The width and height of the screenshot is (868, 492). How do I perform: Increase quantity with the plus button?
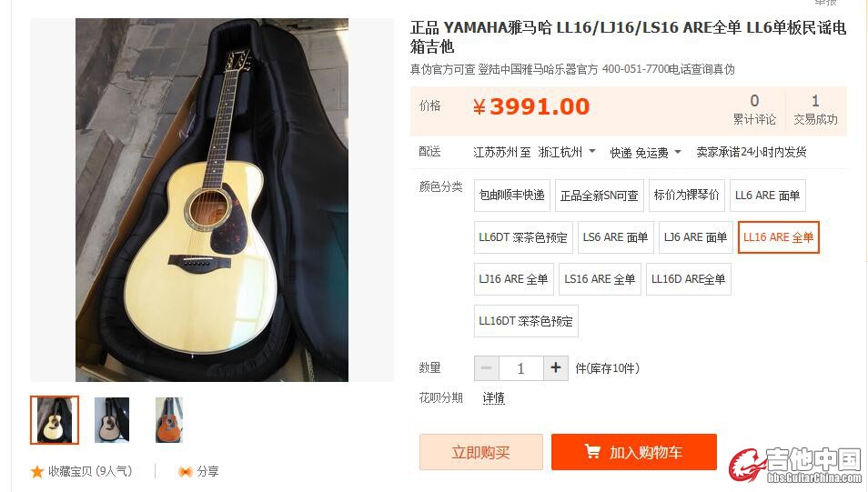(x=556, y=368)
